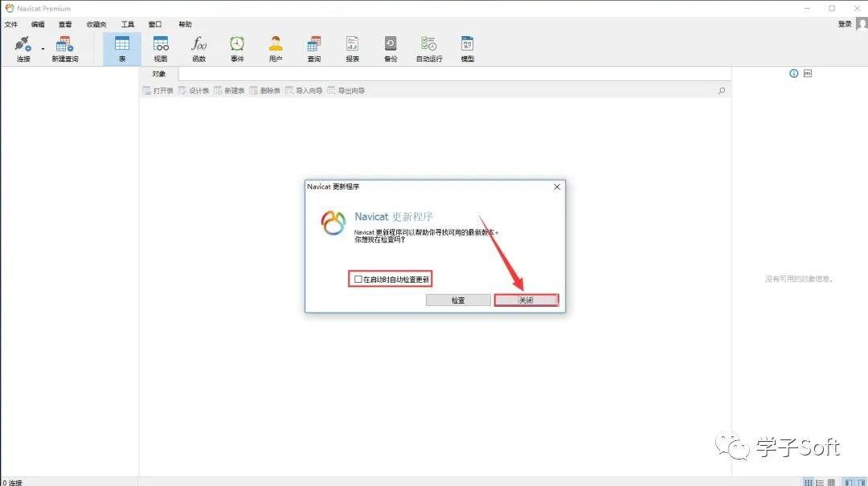Open Automation (自动运行) toolbar icon
The width and height of the screenshot is (868, 486).
point(429,49)
